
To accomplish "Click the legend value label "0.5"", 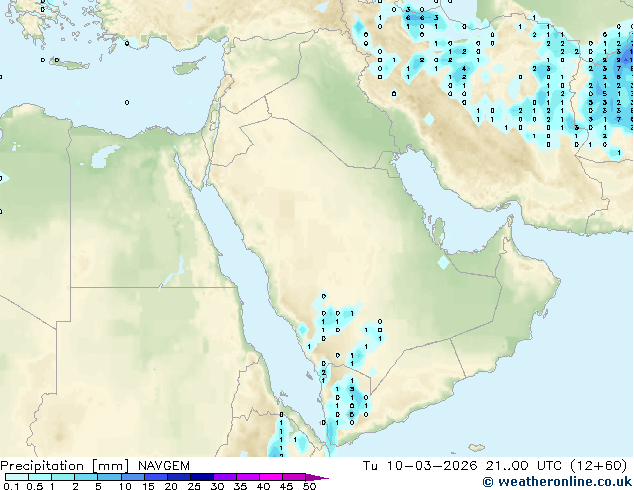I will tap(35, 486).
